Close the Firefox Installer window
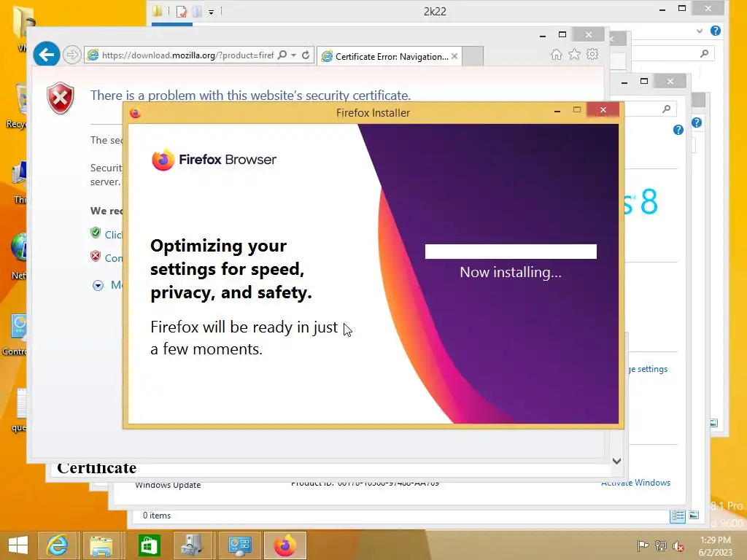The image size is (747, 560). point(603,110)
